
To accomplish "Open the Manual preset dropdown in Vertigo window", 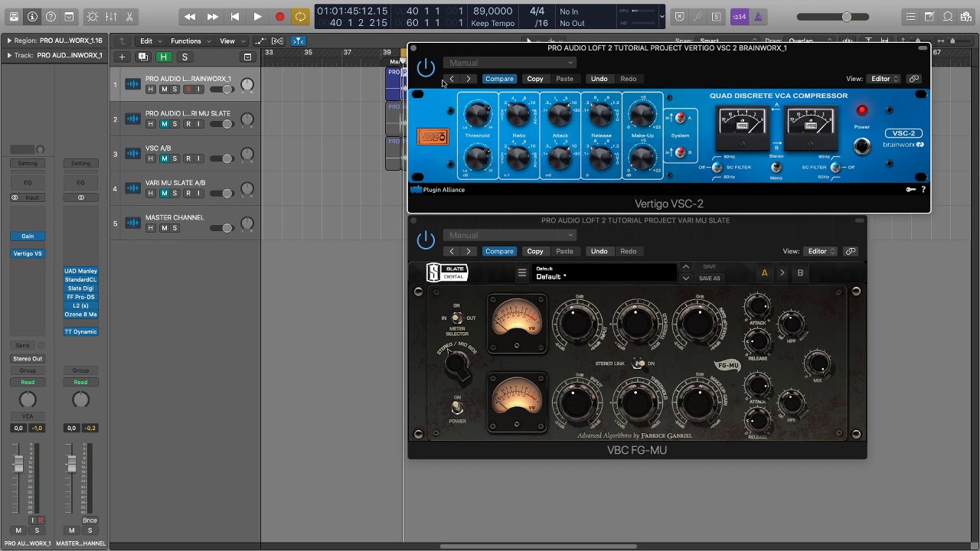I will point(509,63).
